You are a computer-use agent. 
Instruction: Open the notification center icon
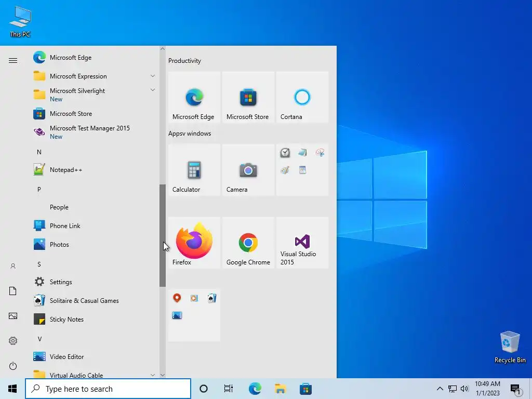coord(515,389)
